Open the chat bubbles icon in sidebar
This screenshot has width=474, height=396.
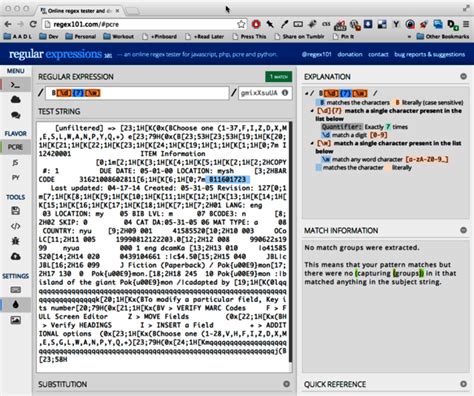tap(15, 115)
